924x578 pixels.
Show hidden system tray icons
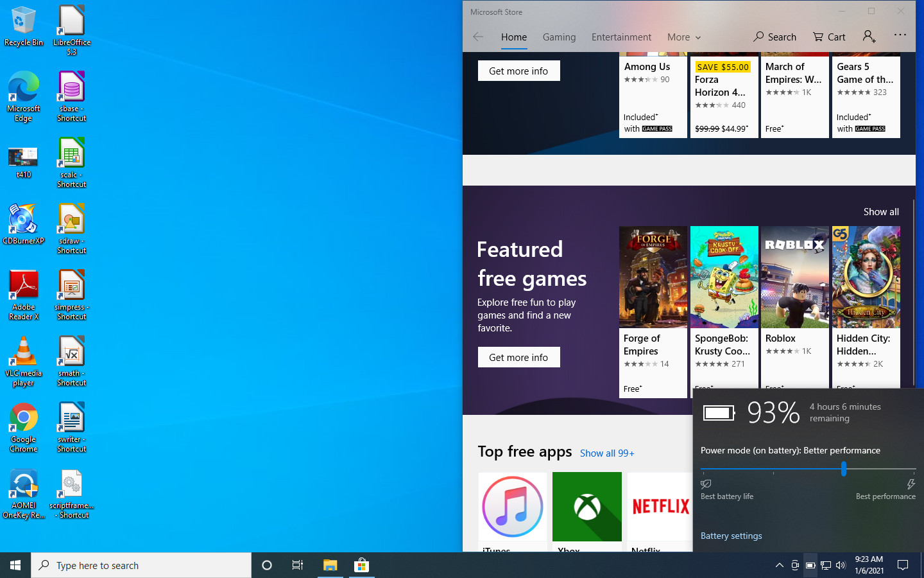(x=779, y=565)
